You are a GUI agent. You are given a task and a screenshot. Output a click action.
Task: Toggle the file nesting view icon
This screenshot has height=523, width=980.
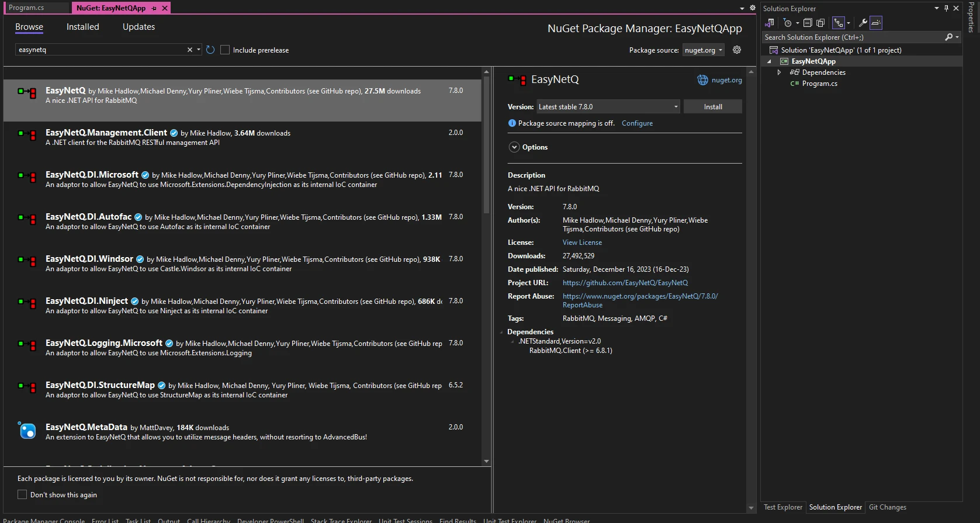click(x=839, y=23)
